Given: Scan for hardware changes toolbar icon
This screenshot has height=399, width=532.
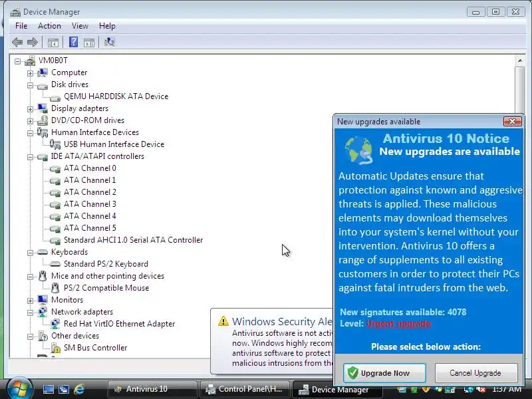Looking at the screenshot, I should pyautogui.click(x=109, y=42).
